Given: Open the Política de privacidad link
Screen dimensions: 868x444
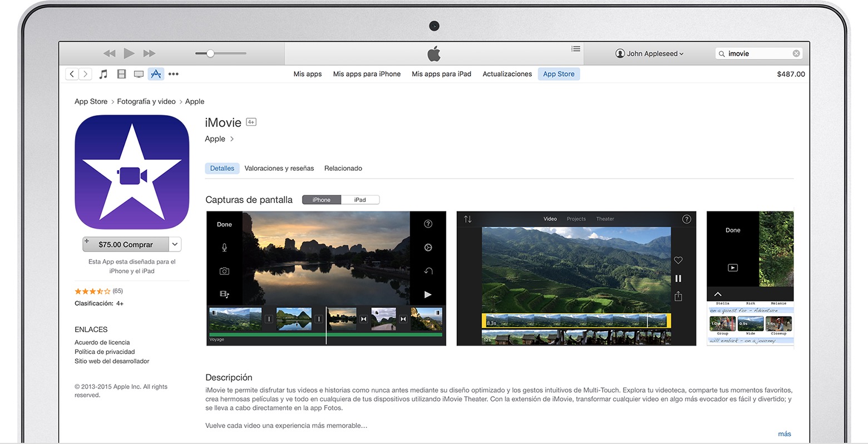Looking at the screenshot, I should click(105, 352).
